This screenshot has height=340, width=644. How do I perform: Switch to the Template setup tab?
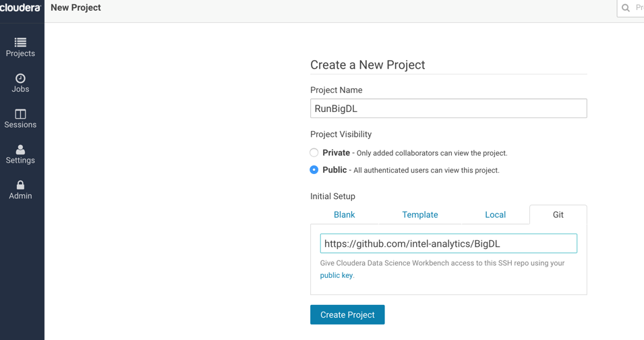(419, 215)
